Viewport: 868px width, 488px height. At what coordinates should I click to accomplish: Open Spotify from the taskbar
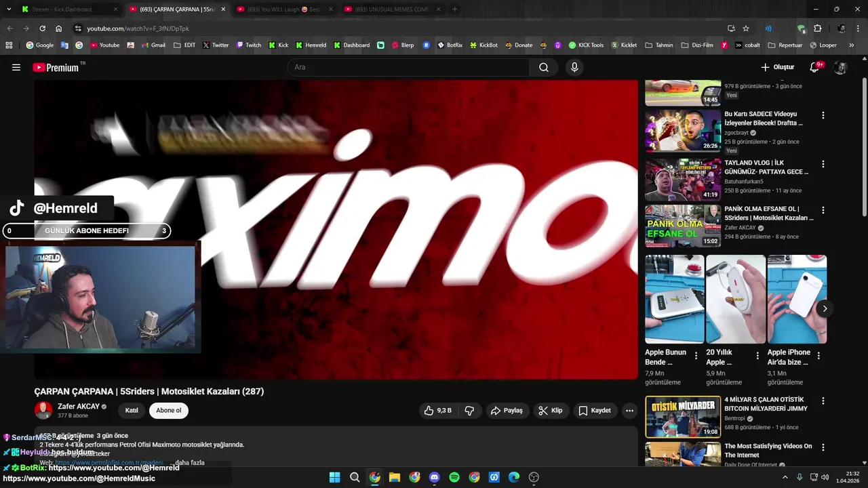click(454, 477)
